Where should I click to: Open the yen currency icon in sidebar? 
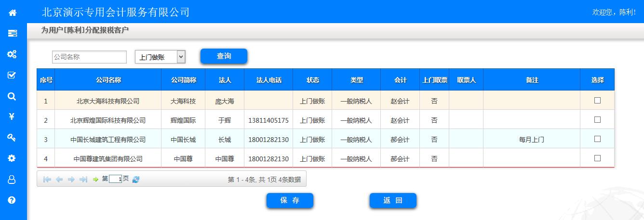pyautogui.click(x=12, y=116)
